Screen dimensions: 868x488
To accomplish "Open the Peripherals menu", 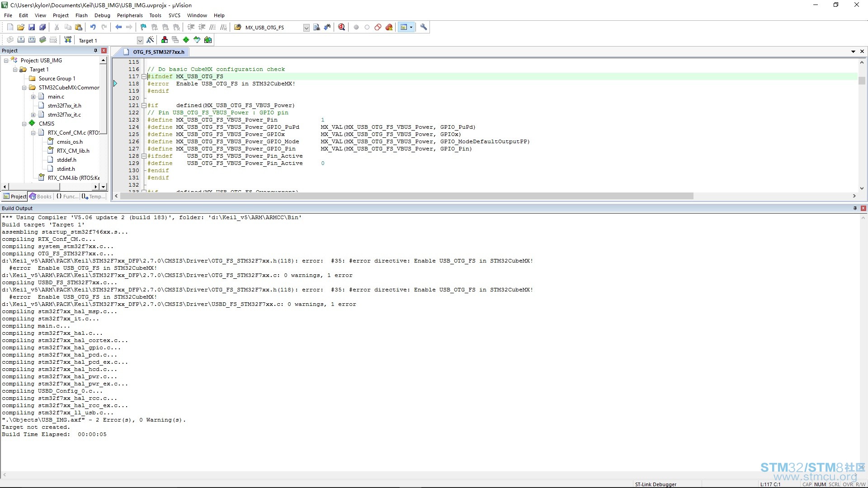I will 130,15.
